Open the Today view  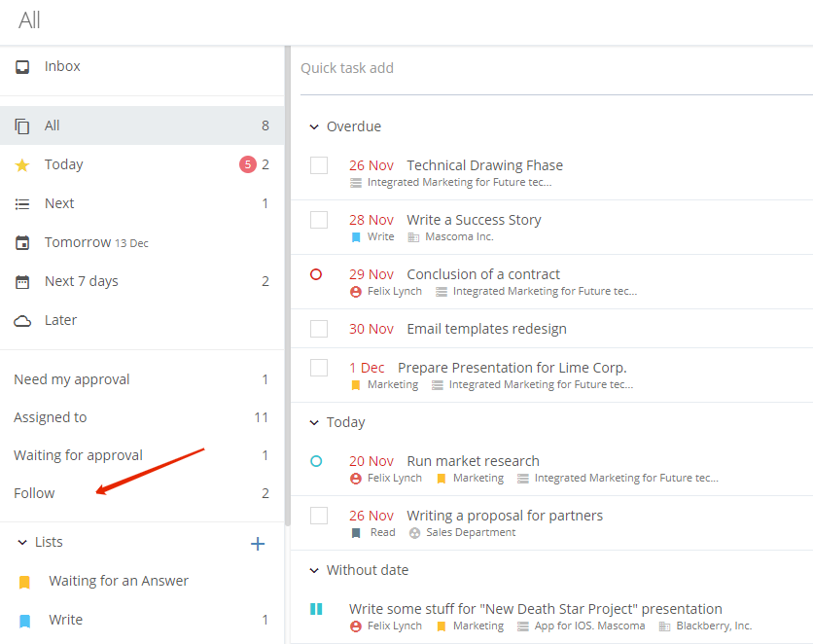click(x=142, y=164)
